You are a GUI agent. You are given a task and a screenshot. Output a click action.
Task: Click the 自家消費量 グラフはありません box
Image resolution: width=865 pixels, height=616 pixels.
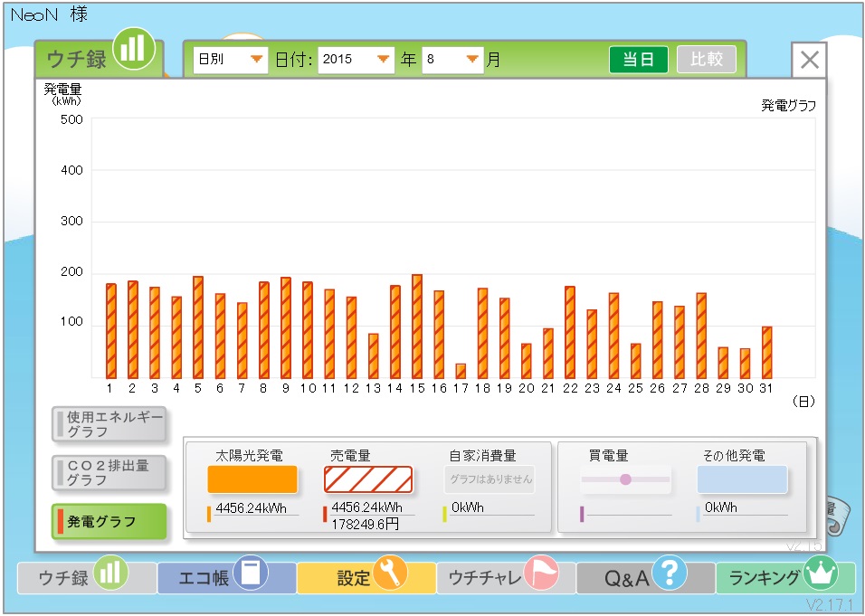click(x=490, y=479)
